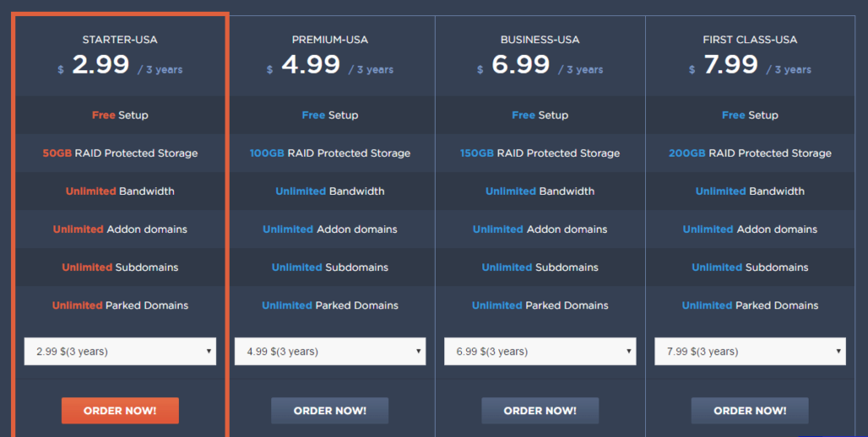Hit ORDER NOW! for the First Class-USA plan

[x=750, y=411]
